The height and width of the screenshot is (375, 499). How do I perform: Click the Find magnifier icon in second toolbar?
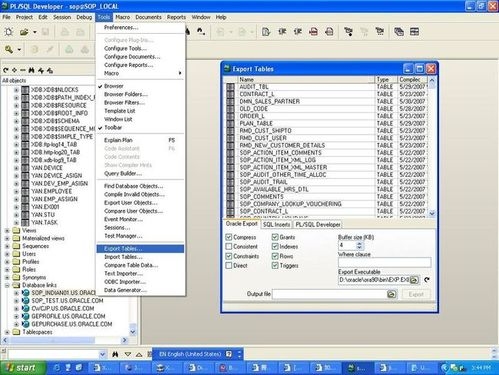(x=9, y=50)
